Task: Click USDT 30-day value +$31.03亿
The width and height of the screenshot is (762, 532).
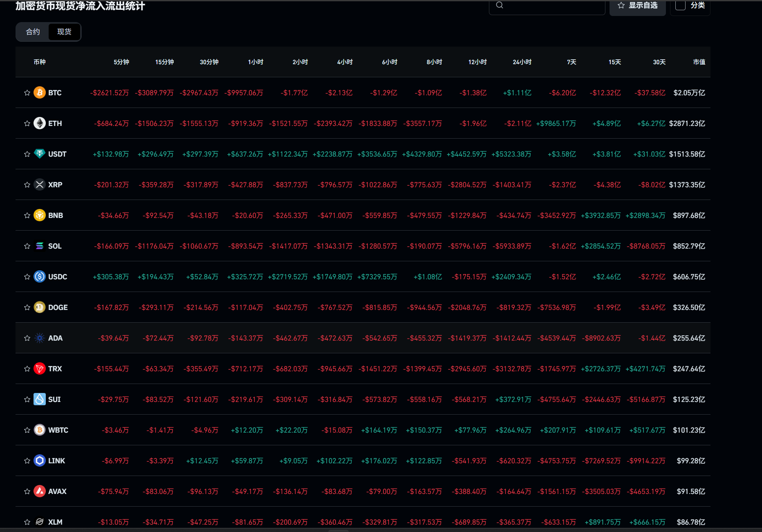Action: point(649,154)
